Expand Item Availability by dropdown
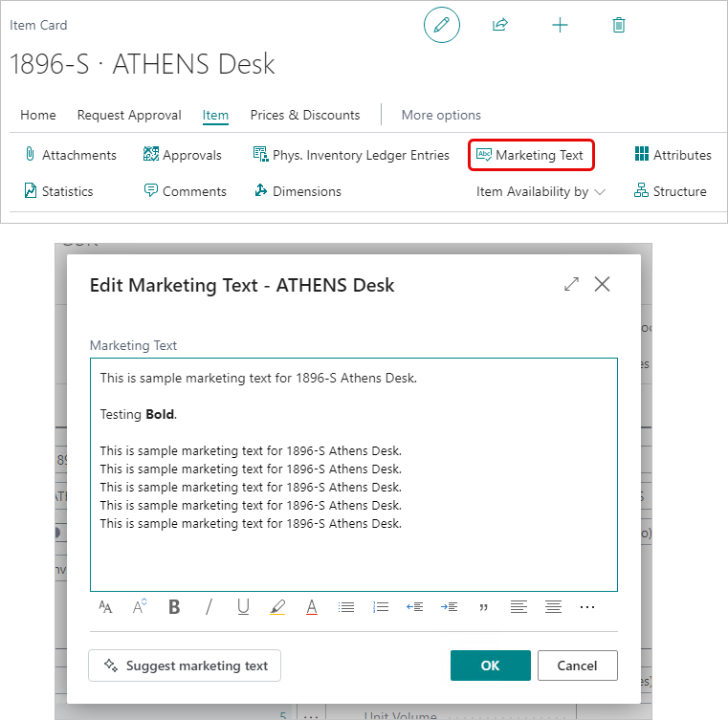 [540, 191]
